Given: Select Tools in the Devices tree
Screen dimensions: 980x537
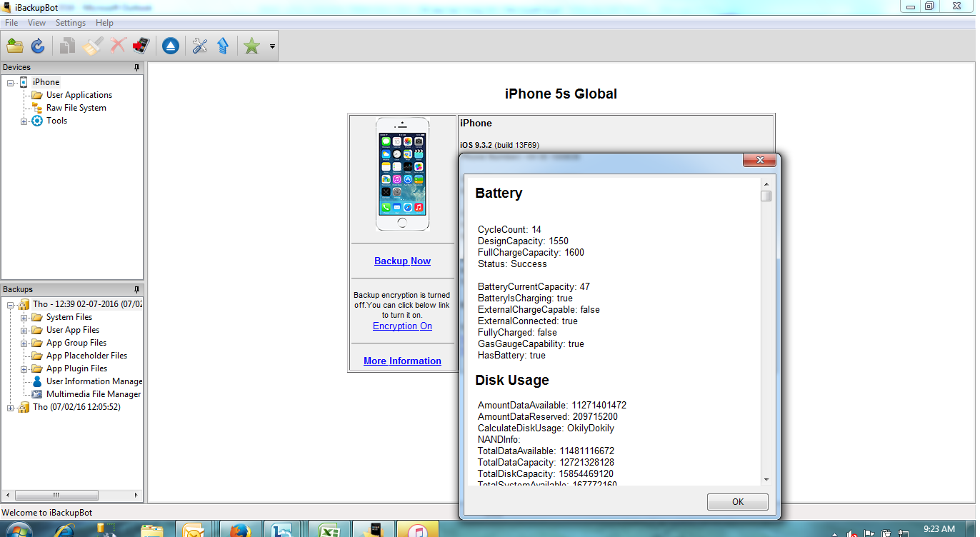Looking at the screenshot, I should (x=56, y=121).
